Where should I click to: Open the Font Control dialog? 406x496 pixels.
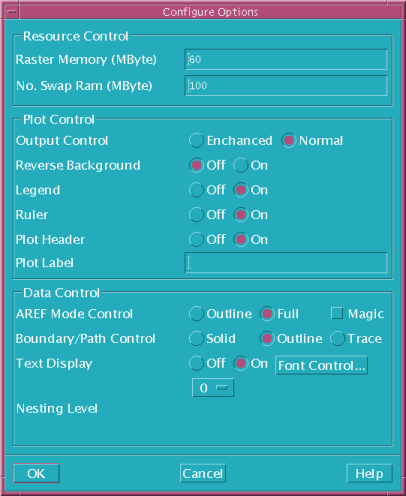[322, 366]
